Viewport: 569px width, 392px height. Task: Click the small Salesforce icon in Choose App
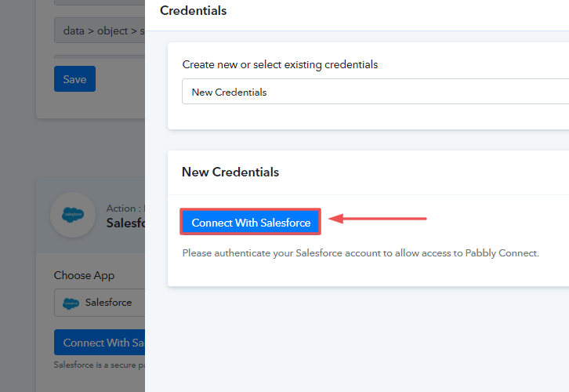71,303
